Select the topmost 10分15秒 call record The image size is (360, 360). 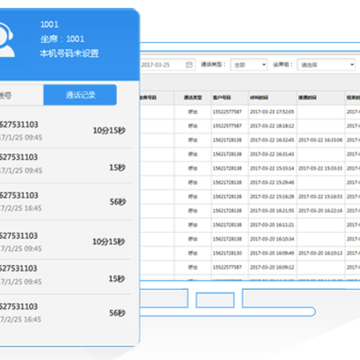pos(66,131)
